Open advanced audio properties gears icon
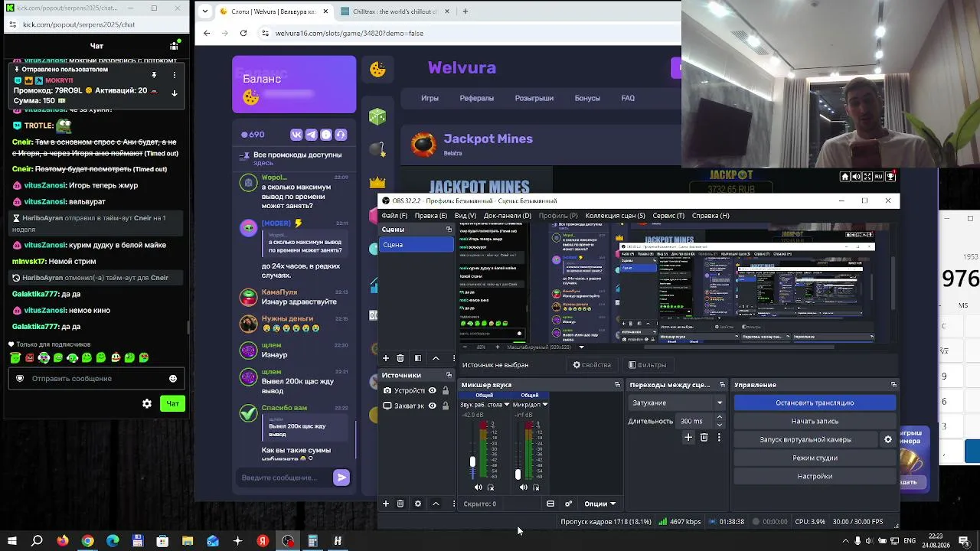The width and height of the screenshot is (980, 551). pyautogui.click(x=568, y=504)
